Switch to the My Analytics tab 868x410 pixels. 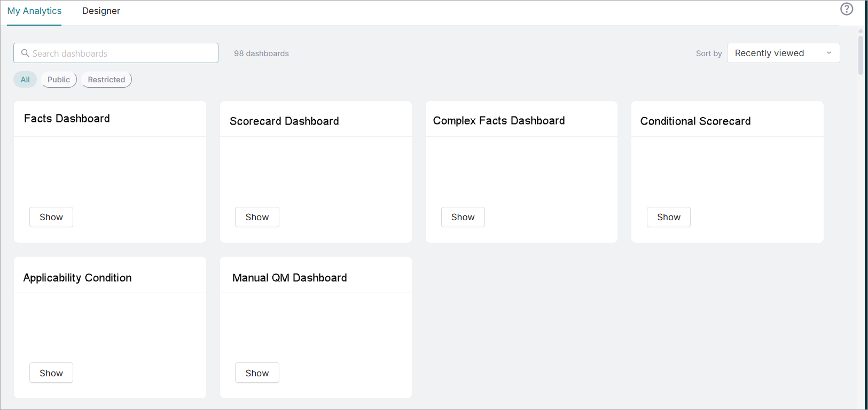pyautogui.click(x=35, y=11)
